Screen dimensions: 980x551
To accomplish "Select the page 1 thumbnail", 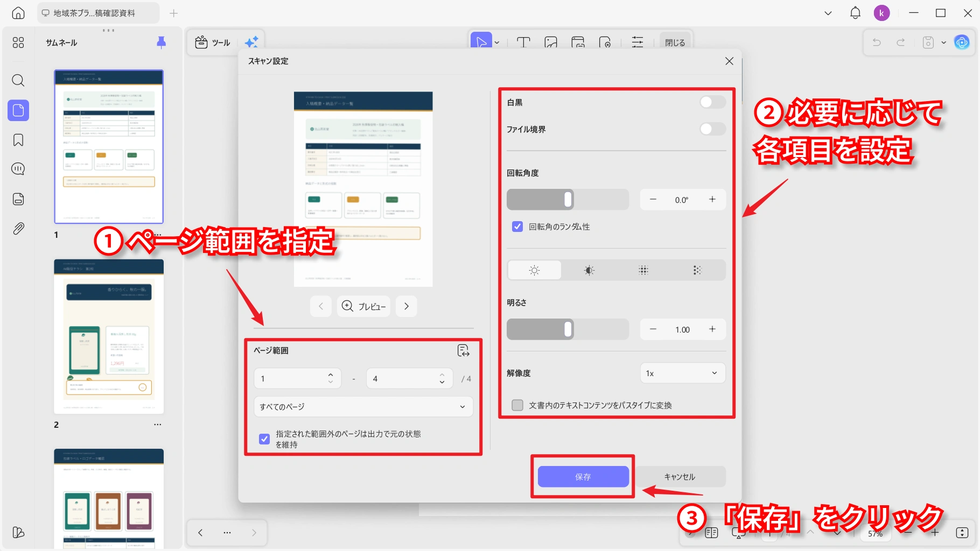I will [109, 146].
